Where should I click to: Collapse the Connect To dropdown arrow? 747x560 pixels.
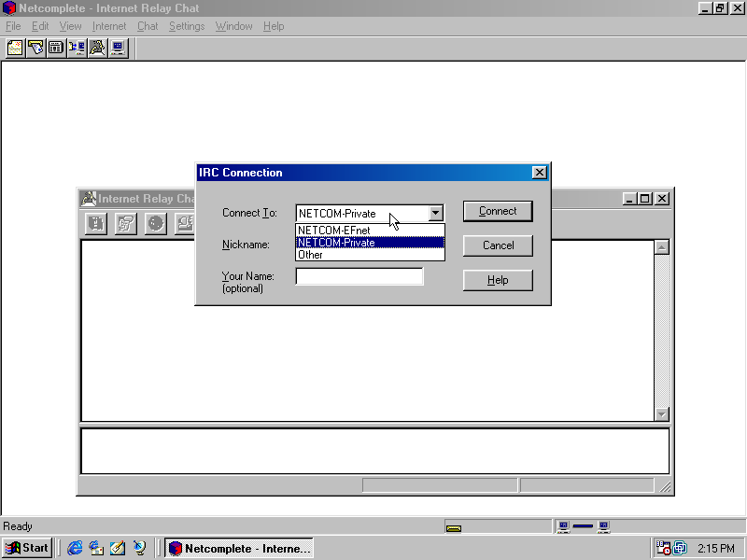pos(435,213)
